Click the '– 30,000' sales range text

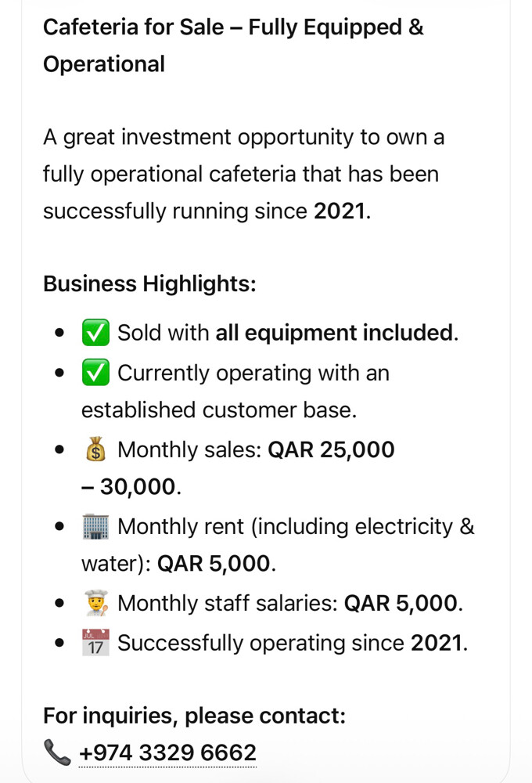131,487
